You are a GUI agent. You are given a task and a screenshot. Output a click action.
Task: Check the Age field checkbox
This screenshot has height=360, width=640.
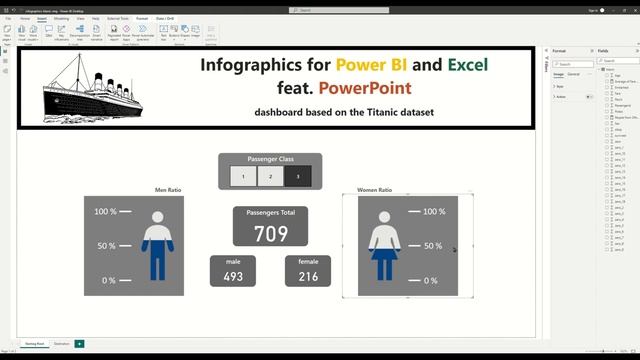click(607, 76)
